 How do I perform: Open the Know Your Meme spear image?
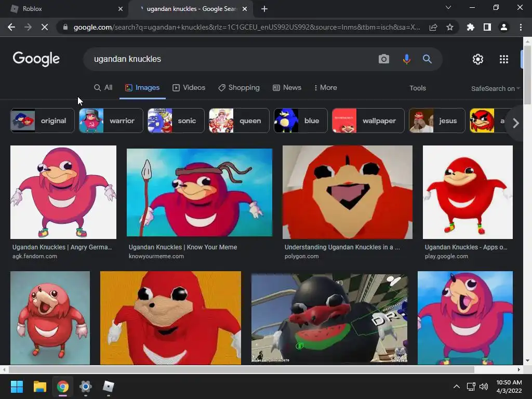click(x=199, y=192)
